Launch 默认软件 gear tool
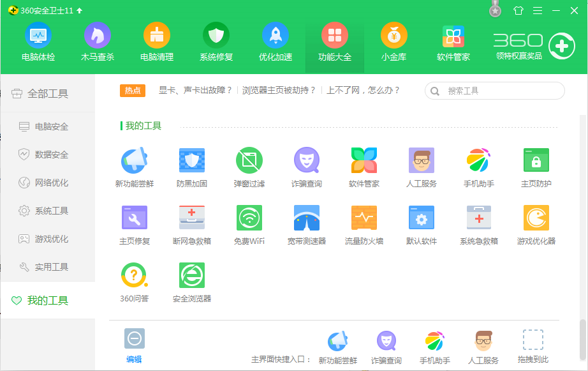The image size is (588, 371). pos(421,225)
